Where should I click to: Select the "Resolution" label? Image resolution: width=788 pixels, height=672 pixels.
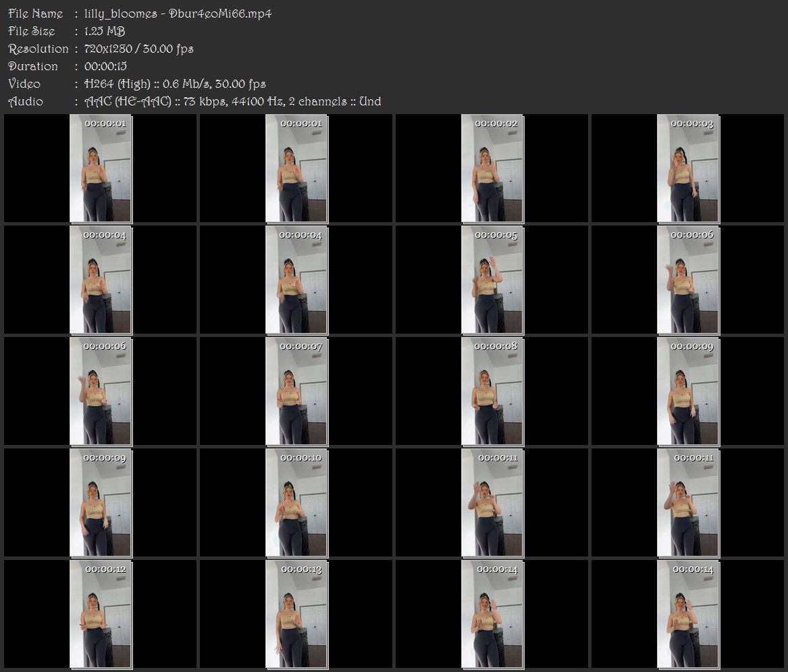point(38,49)
